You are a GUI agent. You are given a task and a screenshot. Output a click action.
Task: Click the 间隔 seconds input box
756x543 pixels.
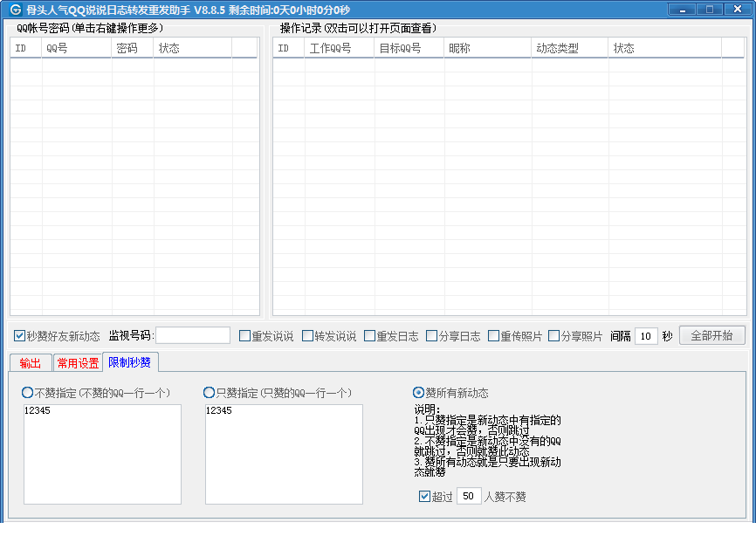click(x=646, y=336)
